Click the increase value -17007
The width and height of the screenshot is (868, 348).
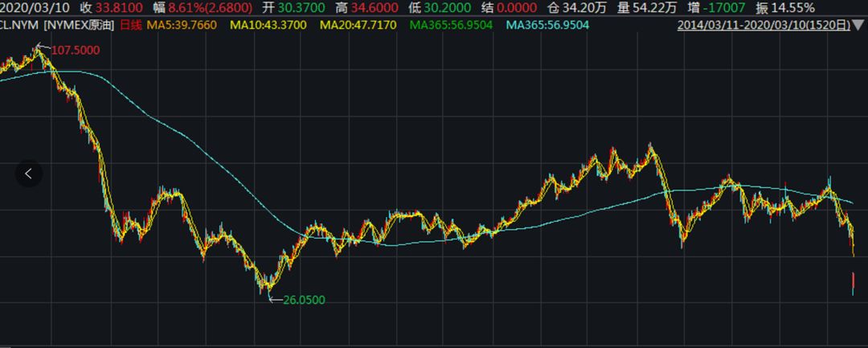725,8
